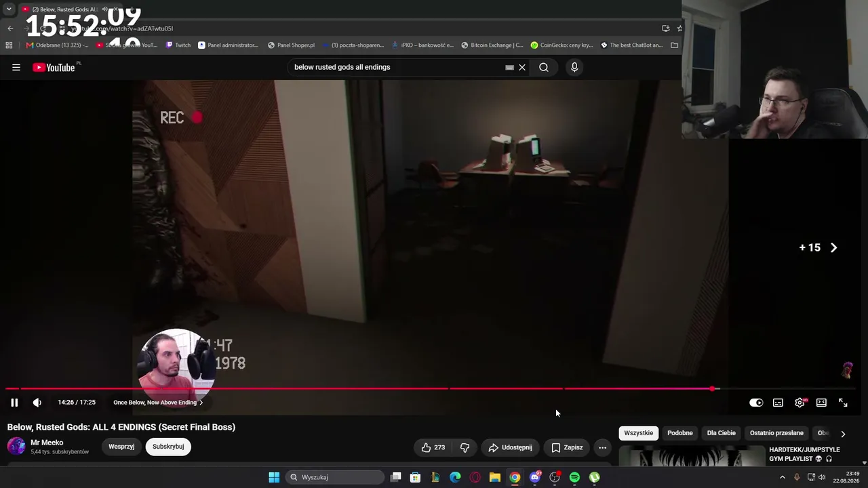This screenshot has height=488, width=868.
Task: Install the page via address bar icon
Action: 665,28
